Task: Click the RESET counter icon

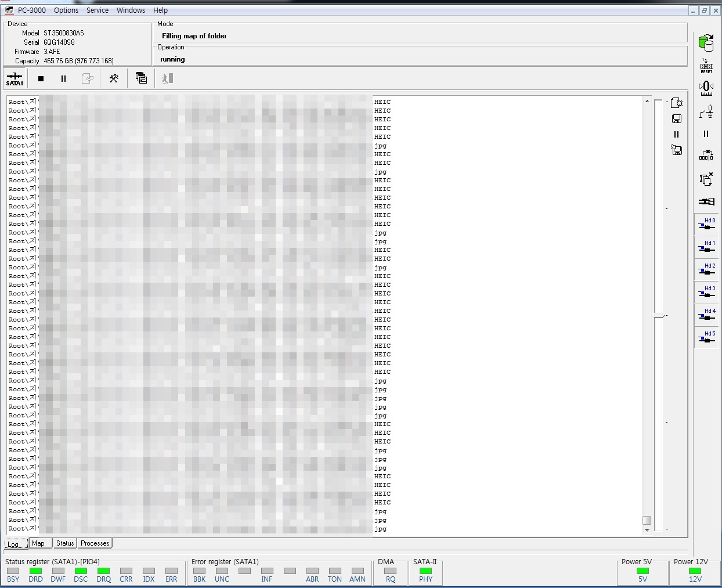Action: coord(706,66)
